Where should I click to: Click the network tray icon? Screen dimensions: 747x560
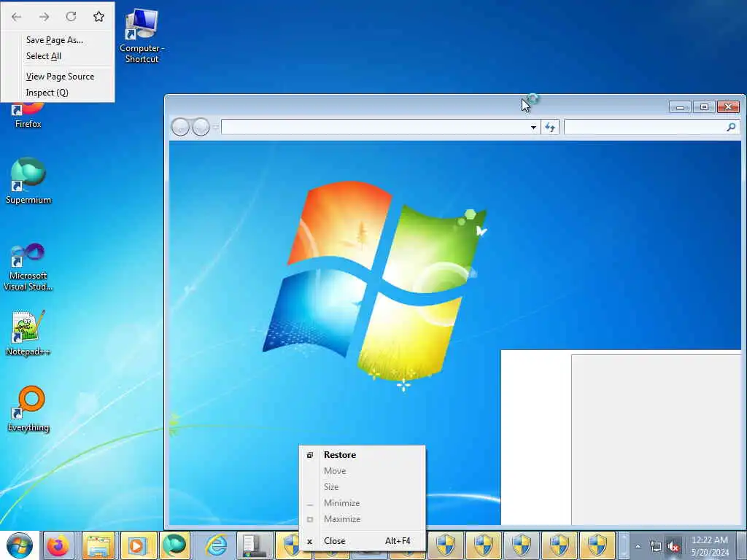[x=656, y=547]
